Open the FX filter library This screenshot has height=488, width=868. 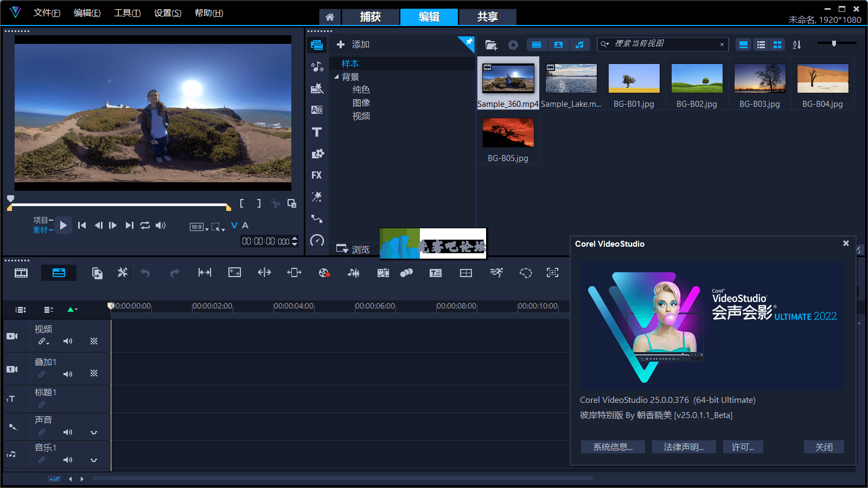pos(317,175)
